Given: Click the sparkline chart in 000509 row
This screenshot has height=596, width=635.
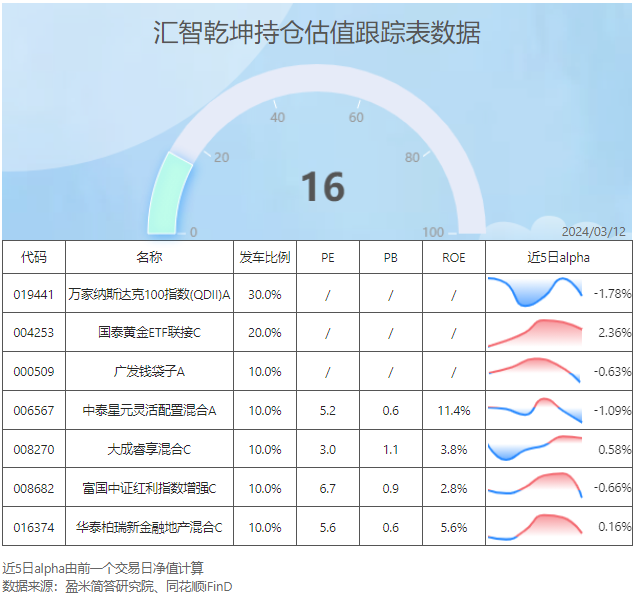Looking at the screenshot, I should tap(534, 370).
